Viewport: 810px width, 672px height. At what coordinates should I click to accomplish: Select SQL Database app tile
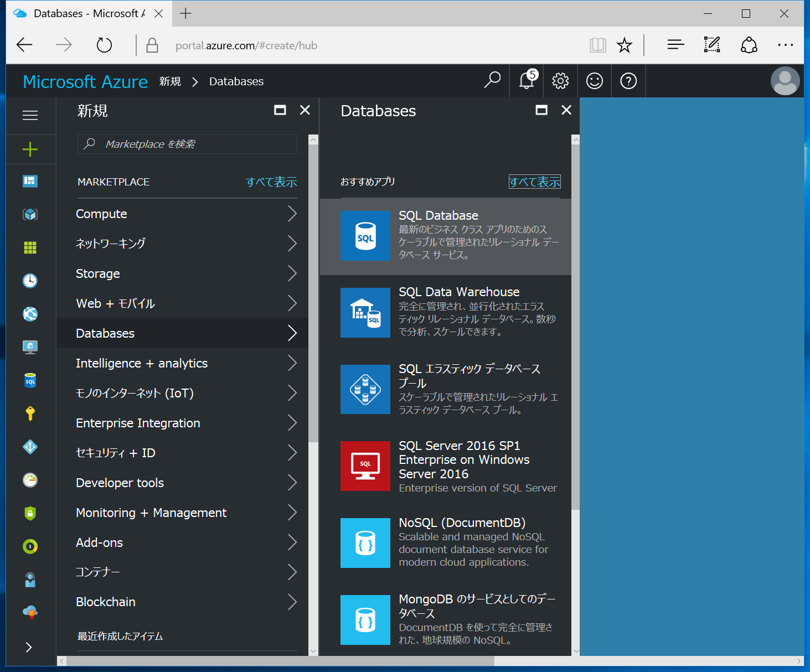tap(446, 236)
